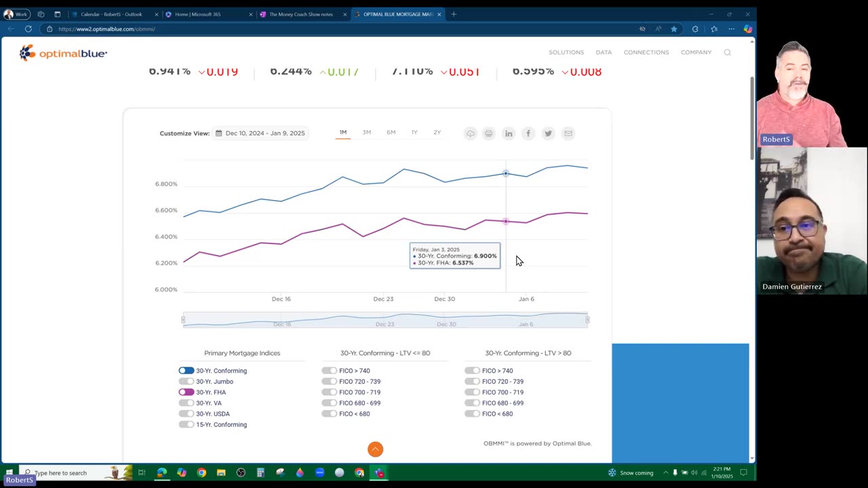Open Copilot icon in Edge toolbar
This screenshot has width=868, height=488.
pyautogui.click(x=747, y=29)
